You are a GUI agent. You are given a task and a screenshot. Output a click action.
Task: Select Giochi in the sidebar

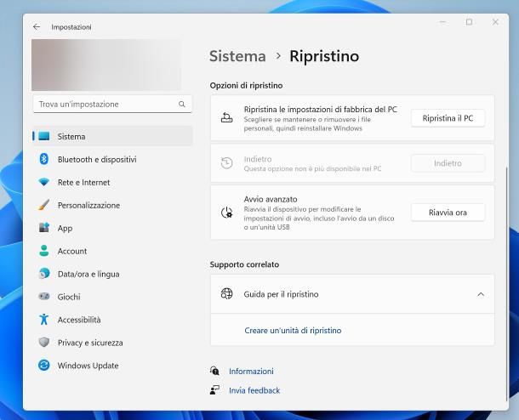click(x=112, y=297)
